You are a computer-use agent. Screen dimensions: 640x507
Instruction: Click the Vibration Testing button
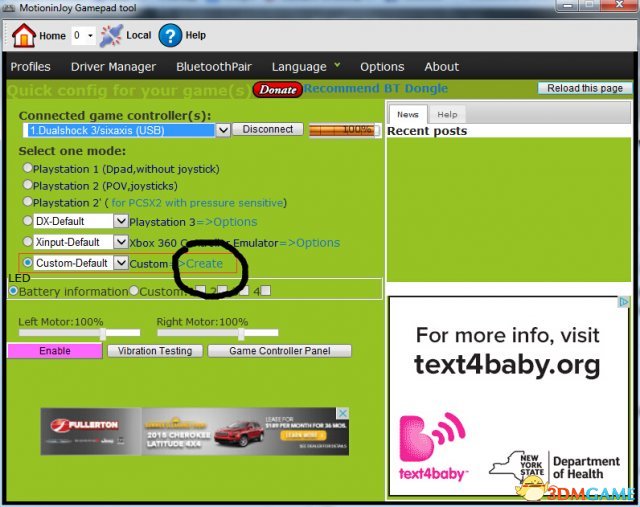[x=155, y=351]
